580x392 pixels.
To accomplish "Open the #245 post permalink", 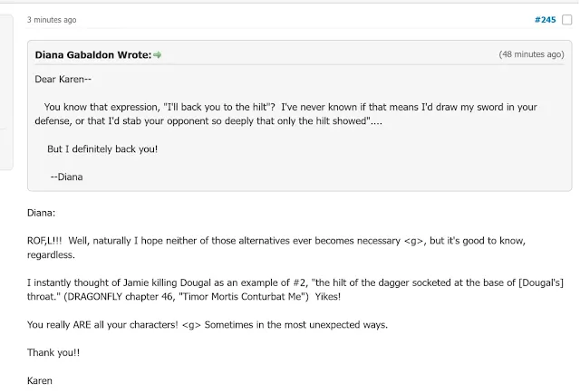I will point(544,20).
